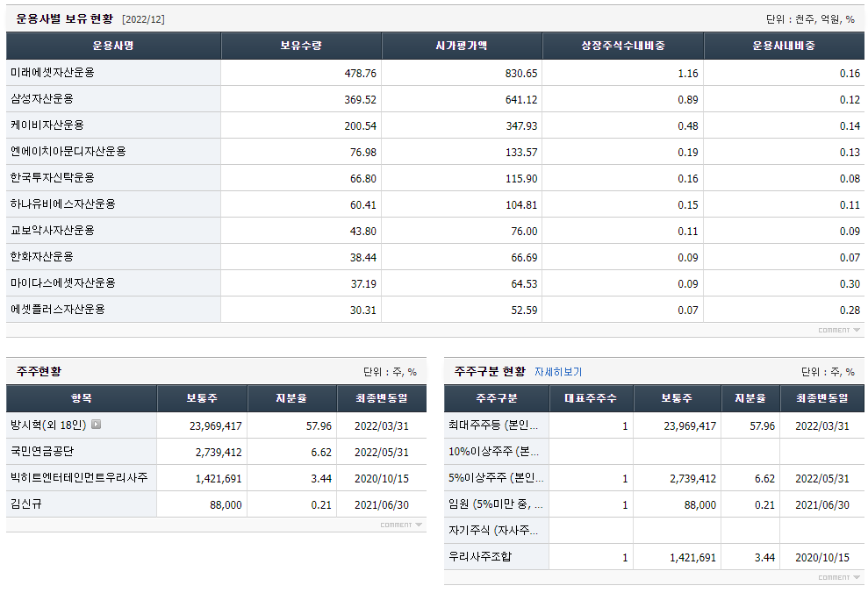Click the 대표주주수 column header
Viewport: 868px width, 593px height.
[x=591, y=398]
